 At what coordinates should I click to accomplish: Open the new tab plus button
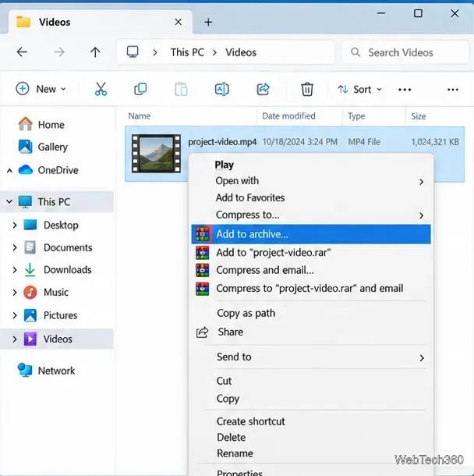[x=208, y=22]
